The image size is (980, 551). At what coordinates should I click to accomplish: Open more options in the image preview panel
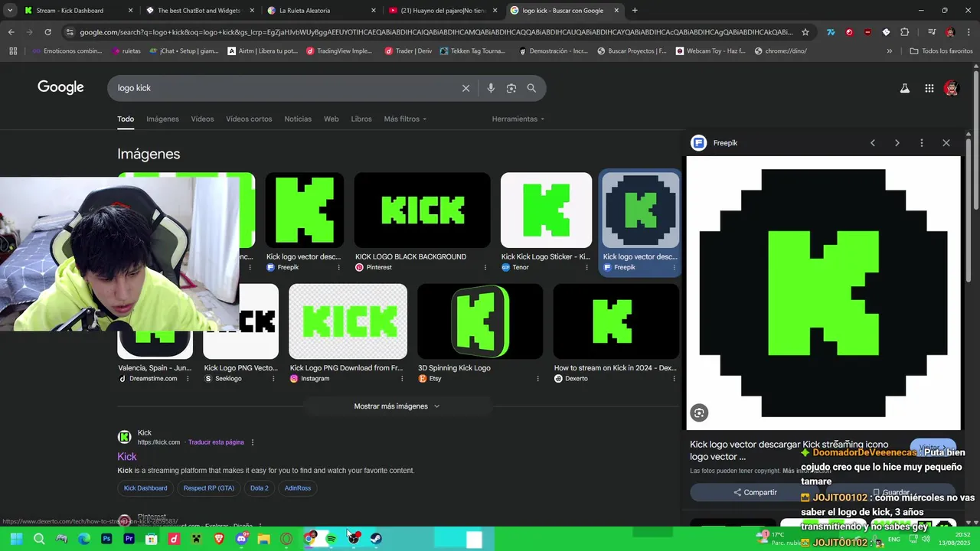922,143
